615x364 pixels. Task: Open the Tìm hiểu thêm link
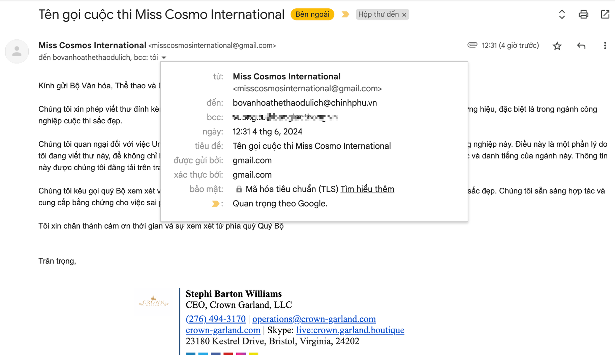click(x=367, y=189)
